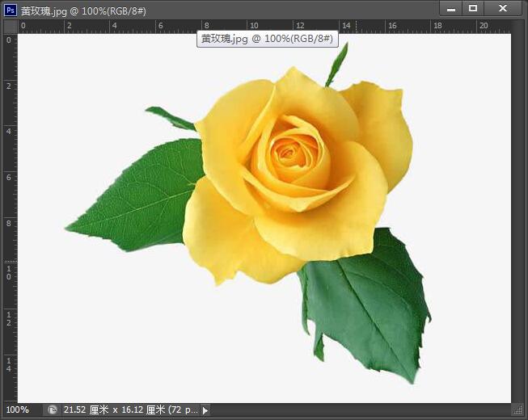Click the 黄玫瑰.jpg title bar text

(83, 10)
